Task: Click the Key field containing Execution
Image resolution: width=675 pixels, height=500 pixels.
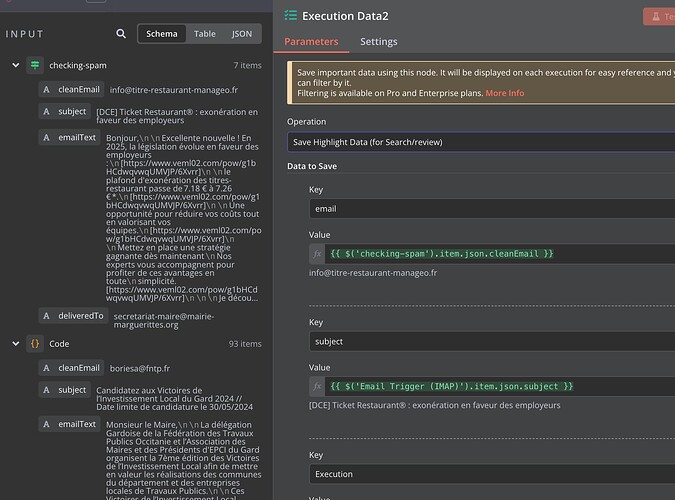Action: pos(492,474)
